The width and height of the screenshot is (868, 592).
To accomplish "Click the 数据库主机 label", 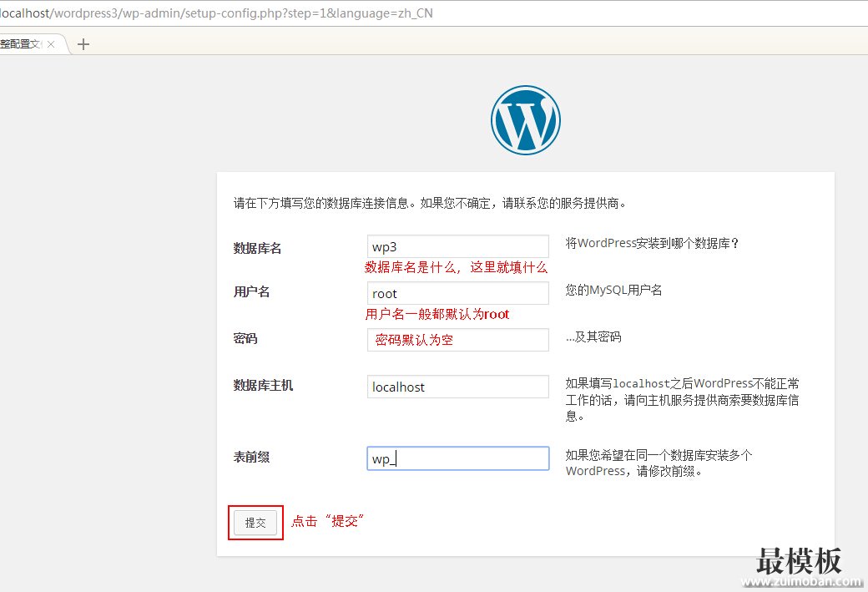I will [x=264, y=385].
